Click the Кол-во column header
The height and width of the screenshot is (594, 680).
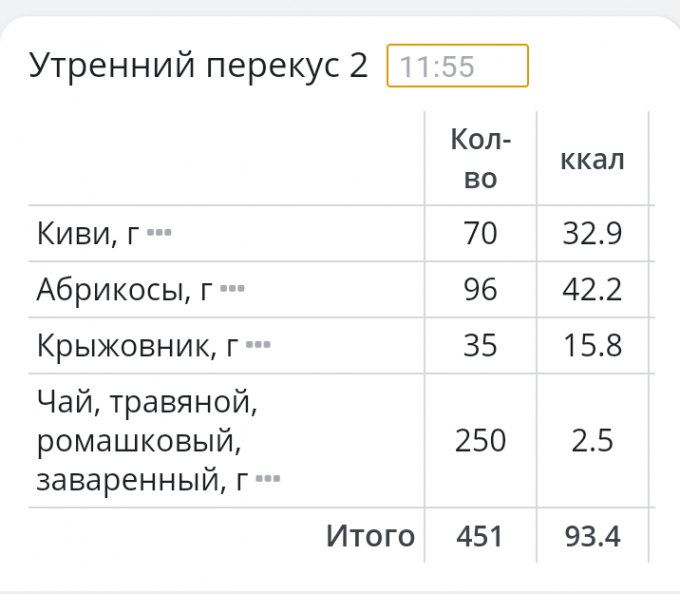pos(481,159)
